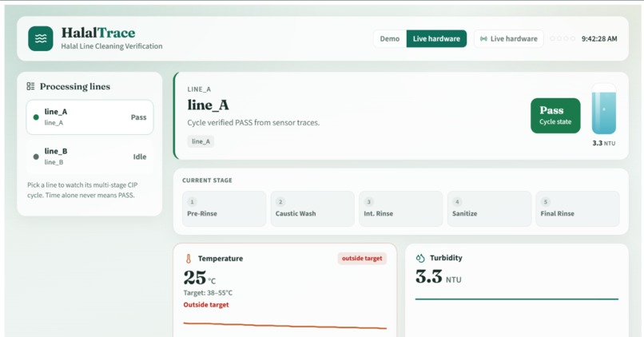Viewport: 644px width, 337px height.
Task: Select stage 3 Int. Rinse
Action: (401, 208)
